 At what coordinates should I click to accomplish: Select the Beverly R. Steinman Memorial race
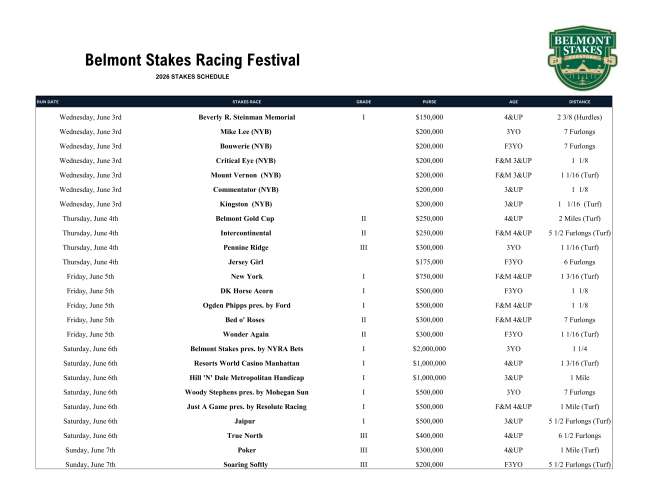247,117
